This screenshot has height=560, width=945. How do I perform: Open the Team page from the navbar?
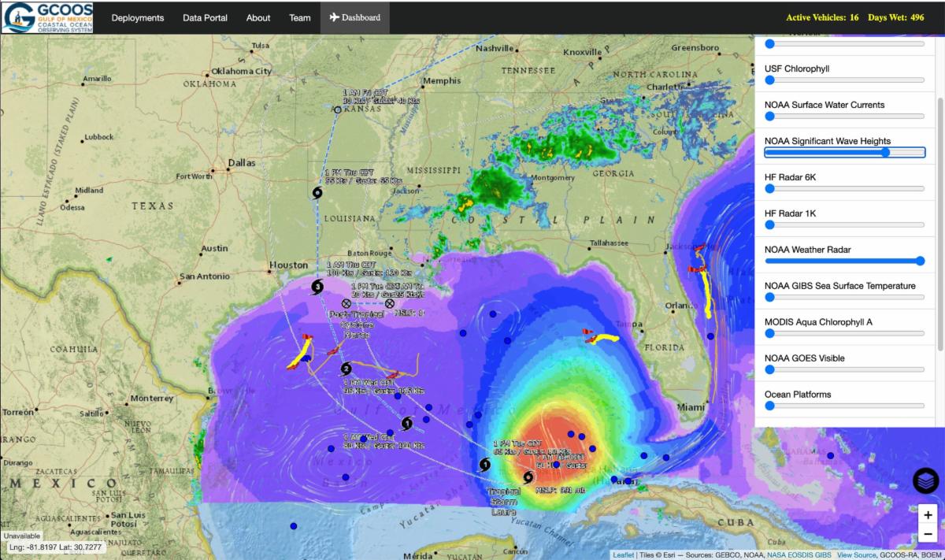tap(299, 17)
